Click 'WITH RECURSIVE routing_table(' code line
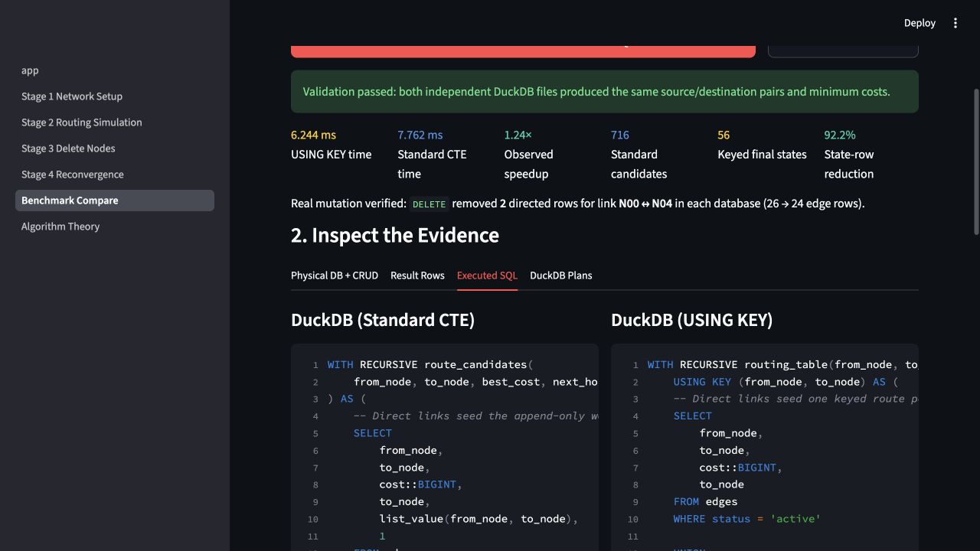980x551 pixels. pos(782,365)
